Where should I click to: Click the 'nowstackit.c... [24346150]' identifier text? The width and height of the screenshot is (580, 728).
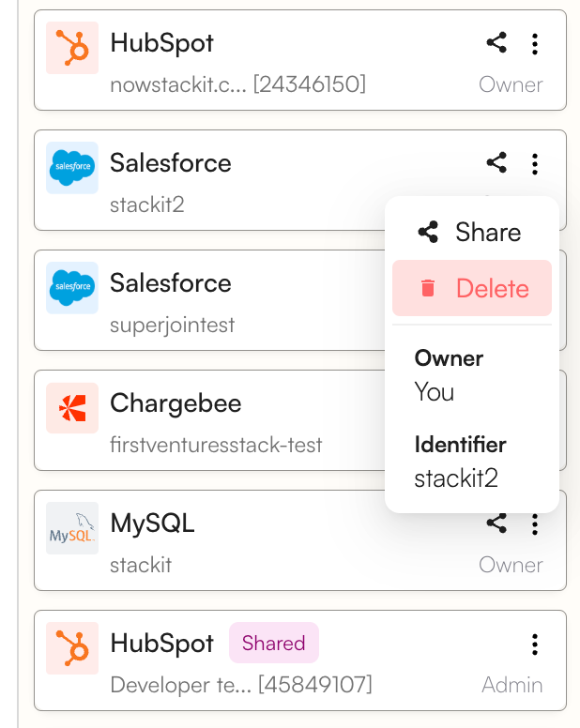[237, 84]
